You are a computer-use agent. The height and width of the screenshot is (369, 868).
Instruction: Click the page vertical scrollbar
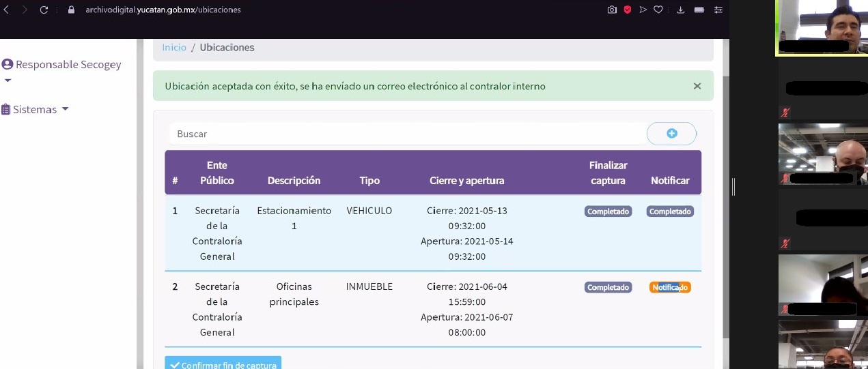pos(726,205)
